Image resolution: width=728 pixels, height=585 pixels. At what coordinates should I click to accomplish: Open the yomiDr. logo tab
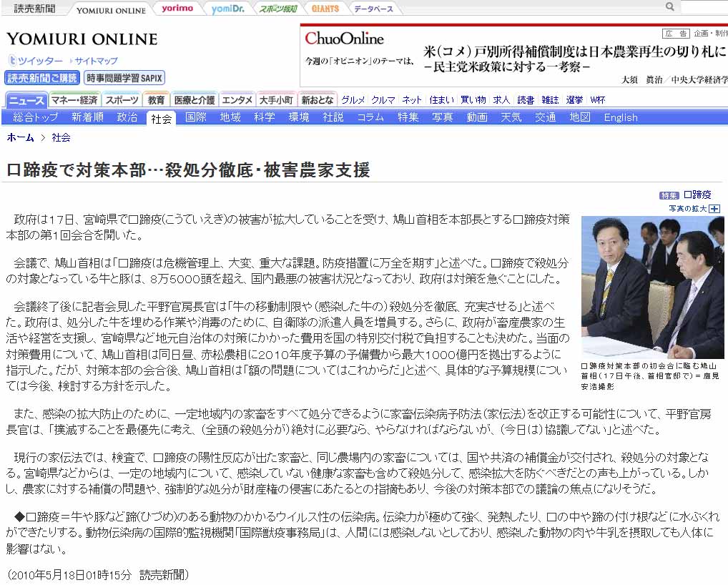tap(230, 9)
